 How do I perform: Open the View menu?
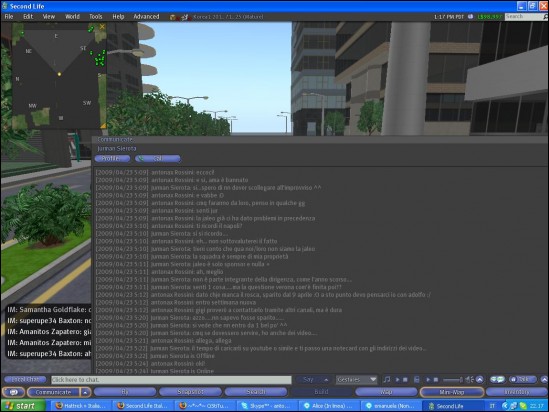pyautogui.click(x=49, y=16)
